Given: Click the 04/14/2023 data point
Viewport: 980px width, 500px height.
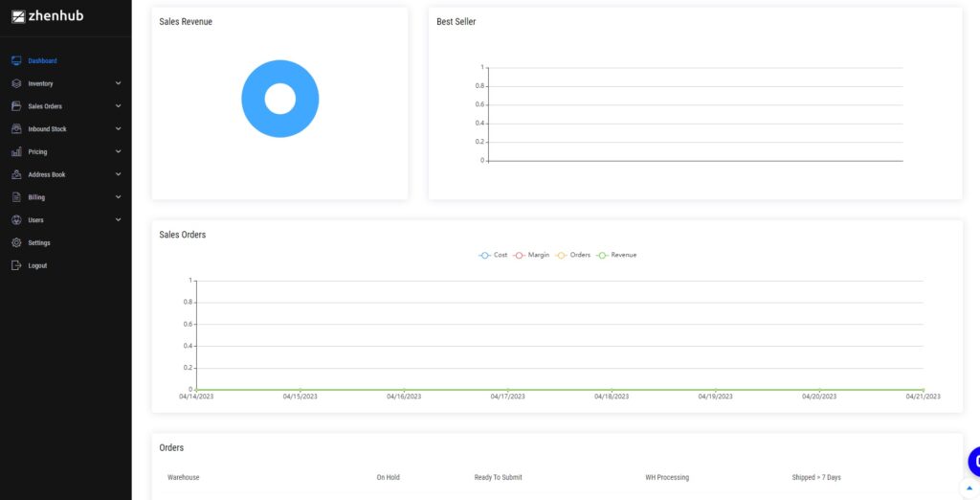Looking at the screenshot, I should pos(196,390).
